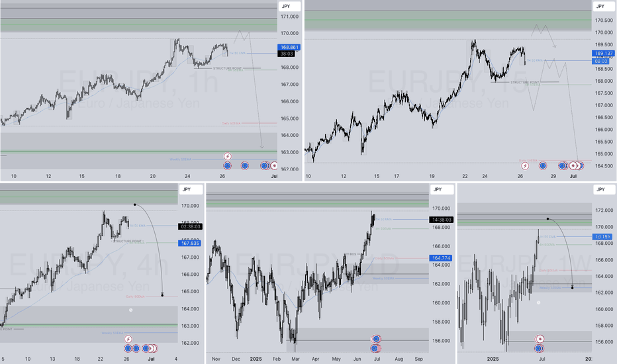Click the date 29 on 15-minute chart time axis
Screen dimensions: 617x364
pyautogui.click(x=553, y=176)
